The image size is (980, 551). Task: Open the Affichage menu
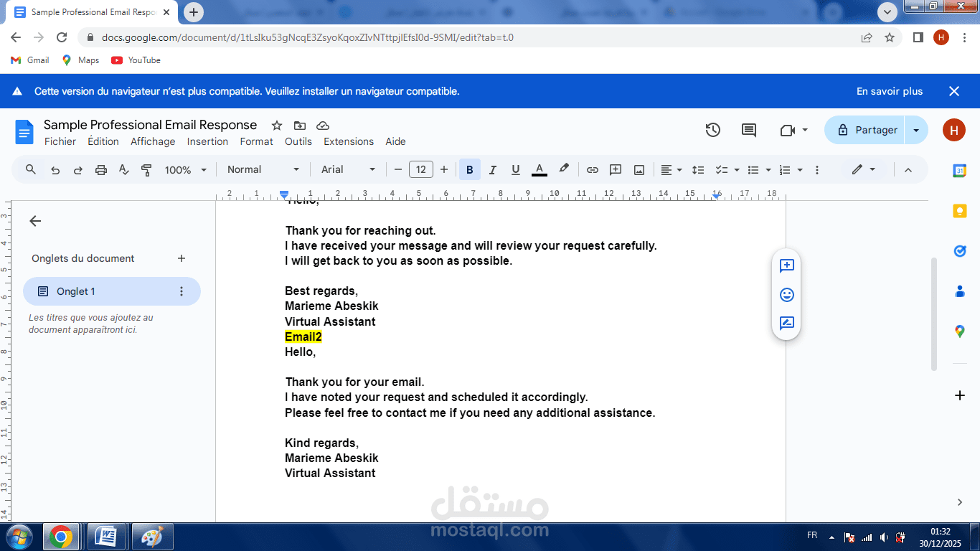pyautogui.click(x=153, y=141)
